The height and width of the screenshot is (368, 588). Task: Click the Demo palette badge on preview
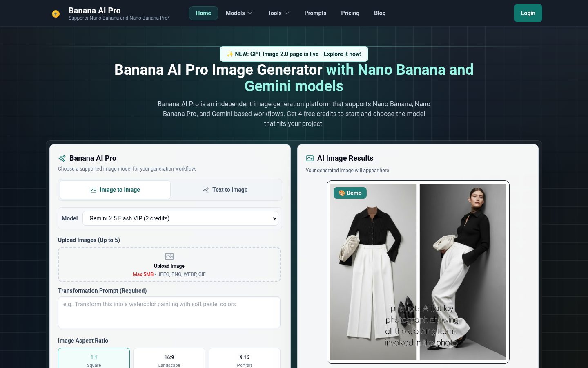click(x=350, y=193)
